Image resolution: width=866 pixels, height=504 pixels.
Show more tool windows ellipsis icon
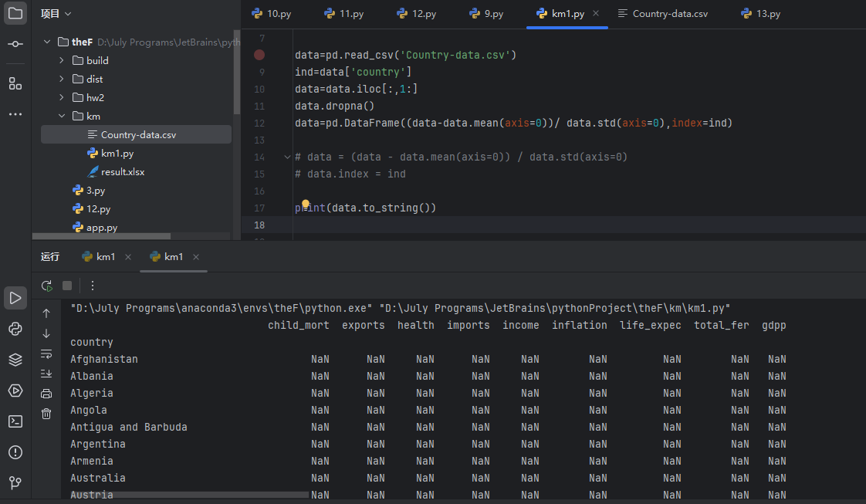tap(15, 114)
